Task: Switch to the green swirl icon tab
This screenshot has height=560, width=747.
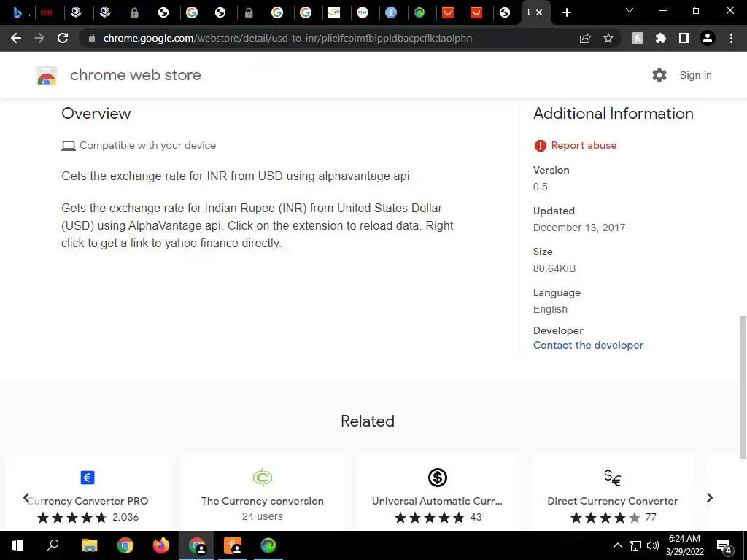Action: (419, 12)
